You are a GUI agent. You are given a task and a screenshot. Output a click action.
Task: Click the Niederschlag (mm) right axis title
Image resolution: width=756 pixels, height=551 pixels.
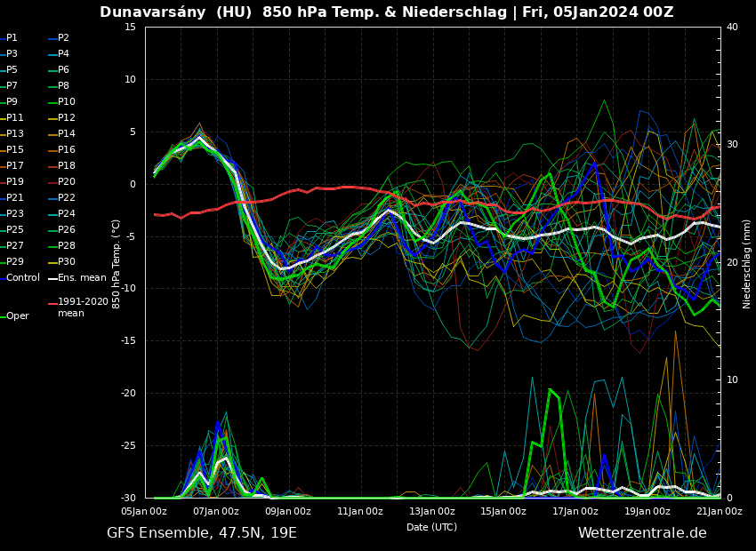tap(747, 263)
